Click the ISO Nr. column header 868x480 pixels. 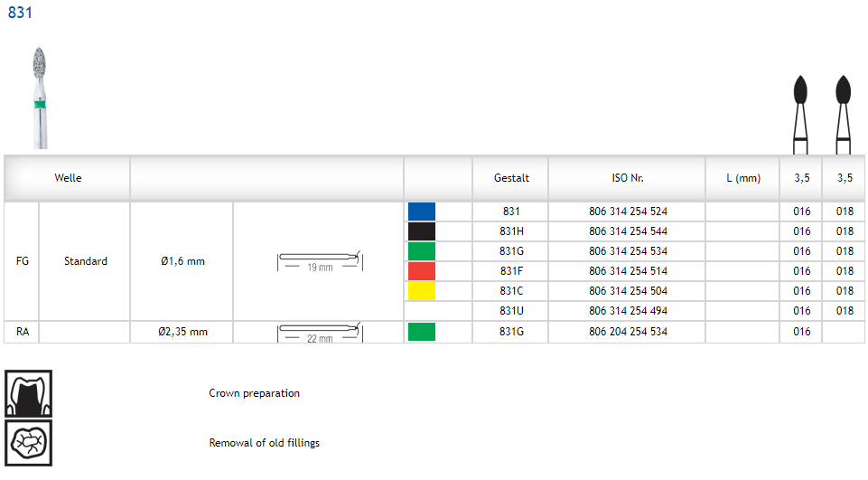click(627, 178)
